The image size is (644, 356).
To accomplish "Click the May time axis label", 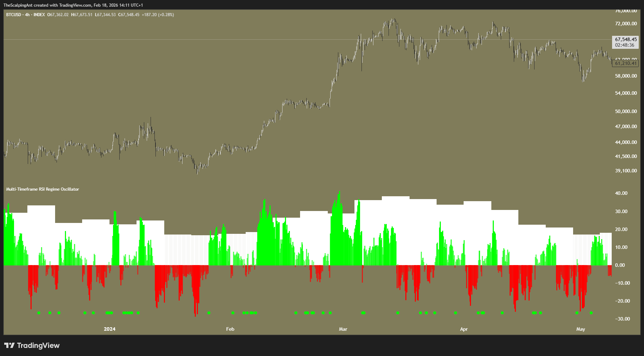I will pos(581,329).
